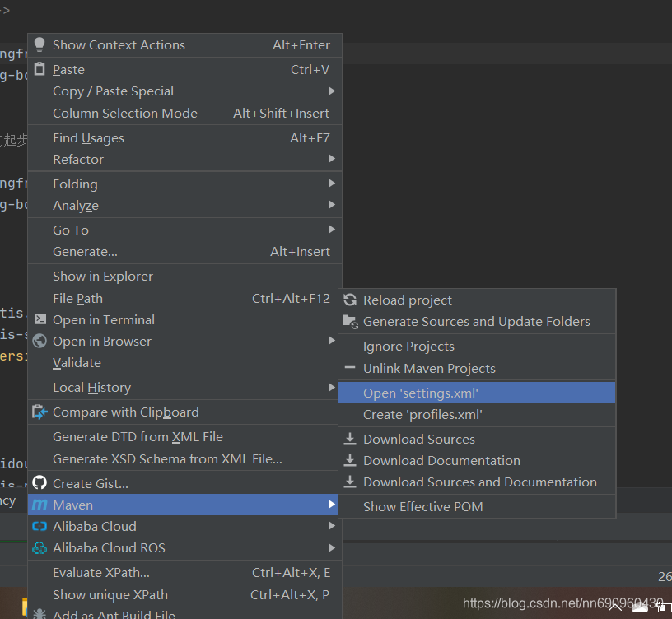Choose Find Usages

pyautogui.click(x=185, y=138)
